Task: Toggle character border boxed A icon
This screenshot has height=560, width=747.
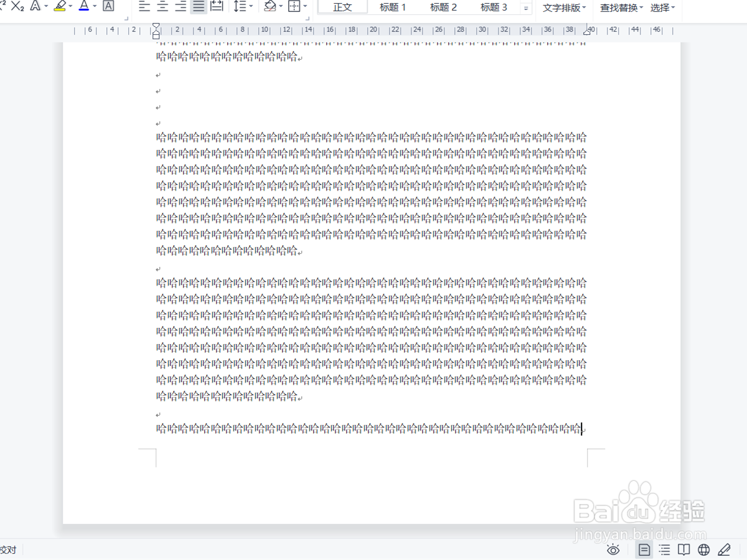Action: coord(108,6)
